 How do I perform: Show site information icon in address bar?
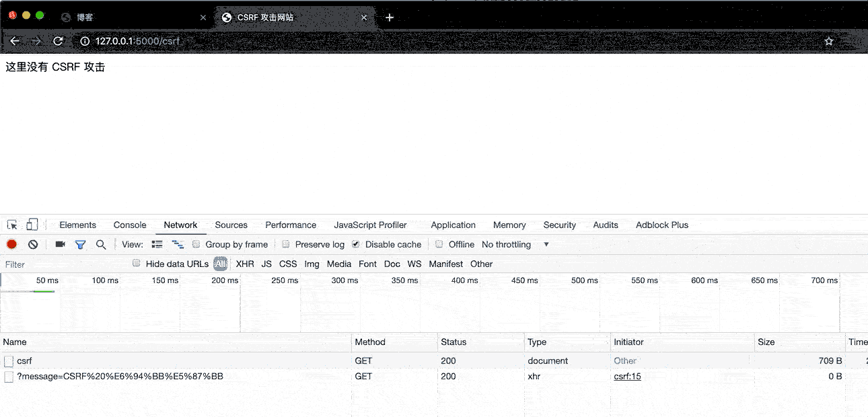coord(85,41)
